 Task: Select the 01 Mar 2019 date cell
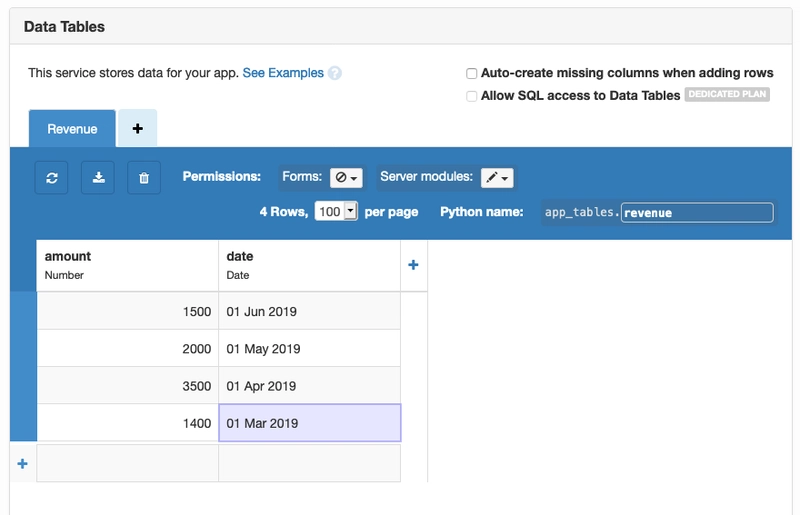coord(310,423)
